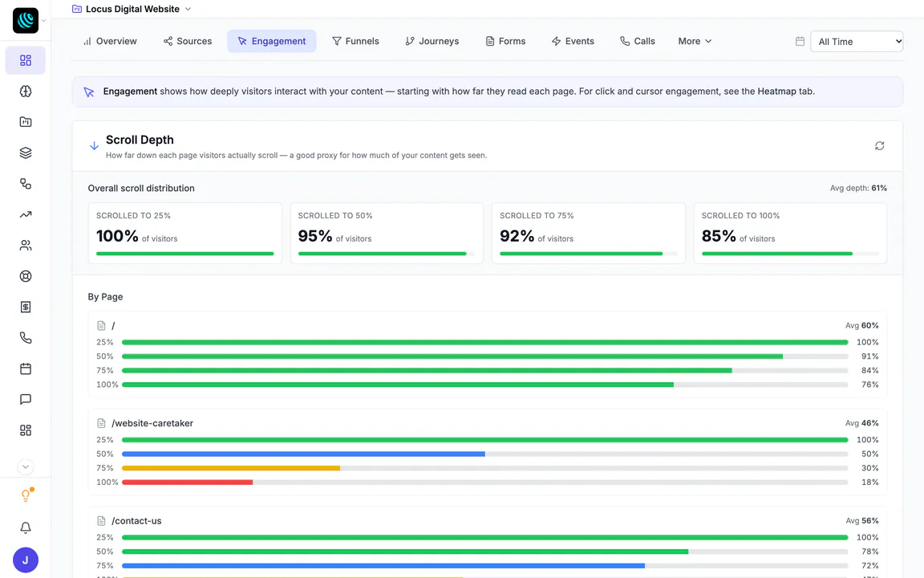Open the calendar sidebar icon
The image size is (924, 578).
click(26, 368)
